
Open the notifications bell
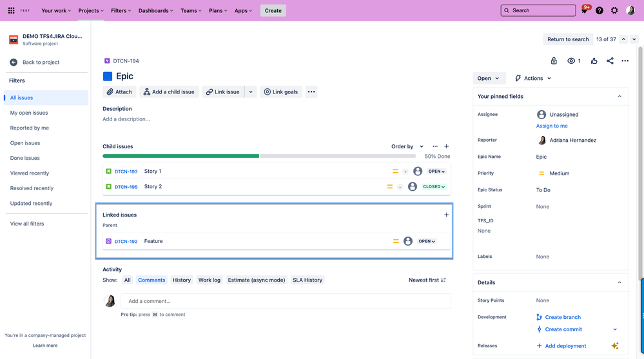coord(585,10)
